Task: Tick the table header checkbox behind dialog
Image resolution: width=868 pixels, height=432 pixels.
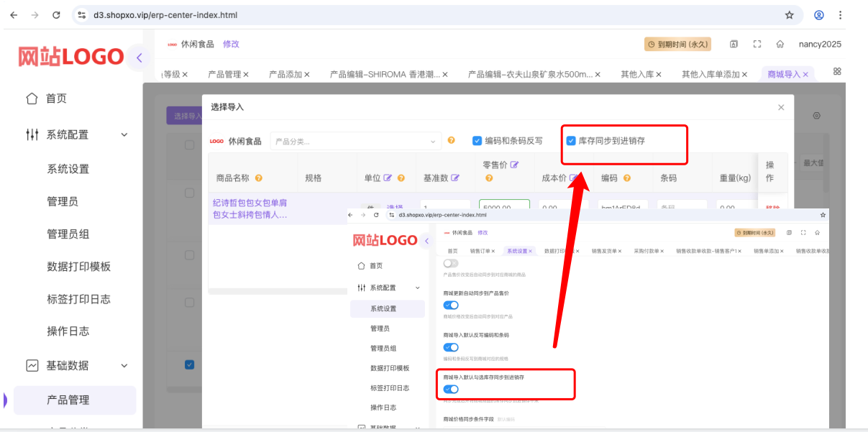Action: click(x=189, y=144)
